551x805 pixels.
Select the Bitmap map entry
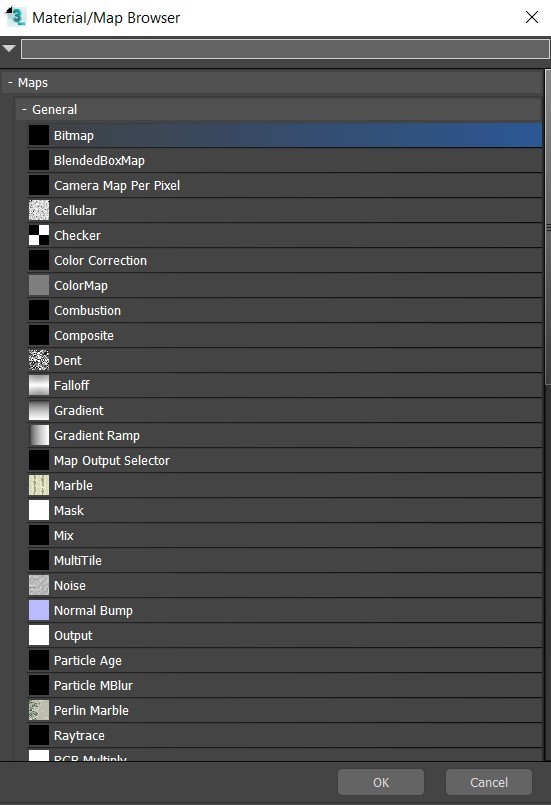pos(285,136)
